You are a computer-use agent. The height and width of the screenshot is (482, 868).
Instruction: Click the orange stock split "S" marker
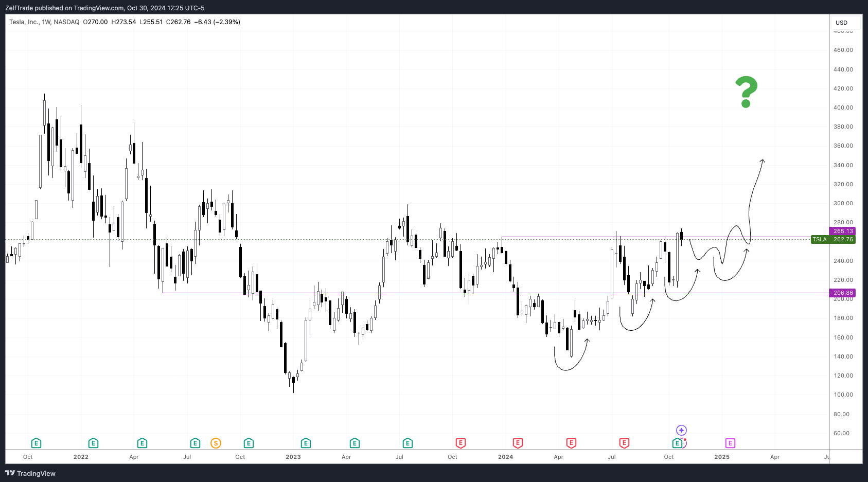click(x=216, y=443)
